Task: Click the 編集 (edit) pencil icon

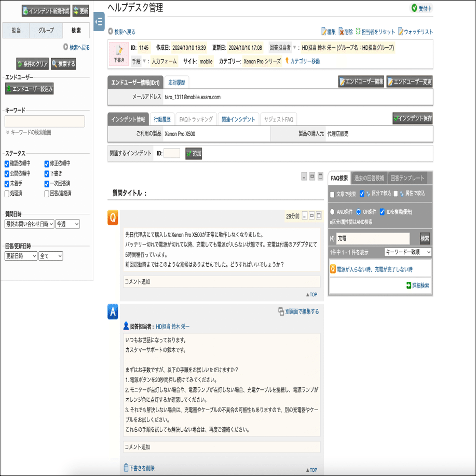Action: [324, 32]
